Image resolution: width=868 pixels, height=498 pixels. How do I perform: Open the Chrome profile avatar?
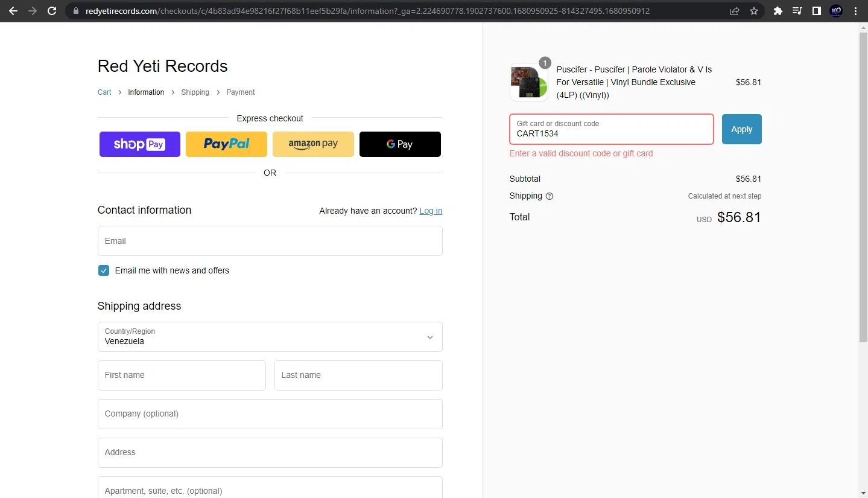click(836, 11)
